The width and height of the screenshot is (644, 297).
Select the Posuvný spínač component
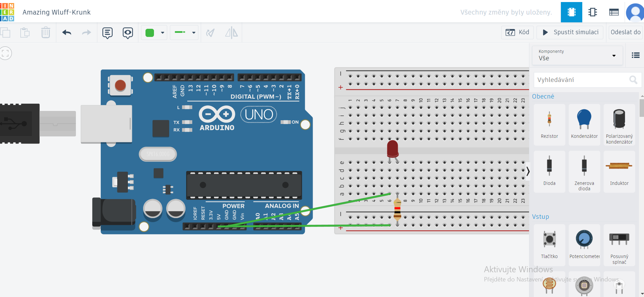tap(619, 245)
